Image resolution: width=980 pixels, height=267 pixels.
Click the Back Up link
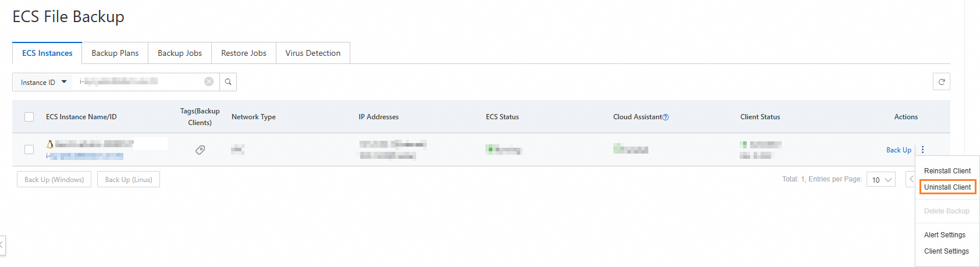coord(899,150)
